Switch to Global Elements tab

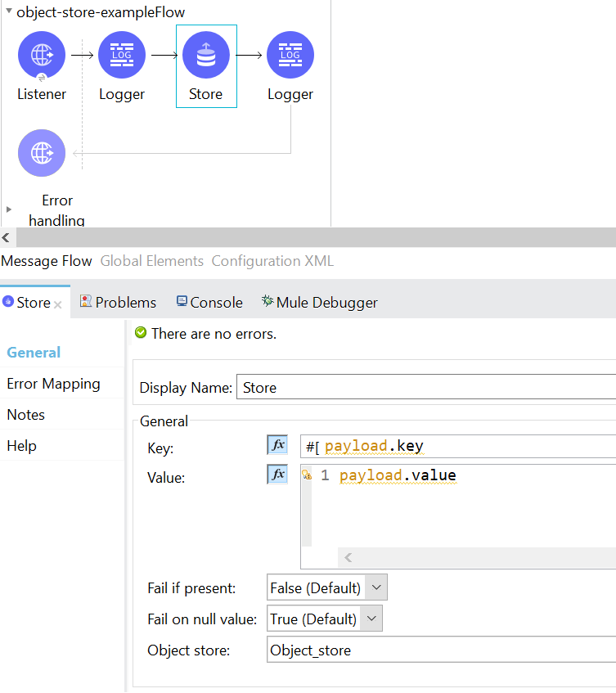[x=151, y=261]
